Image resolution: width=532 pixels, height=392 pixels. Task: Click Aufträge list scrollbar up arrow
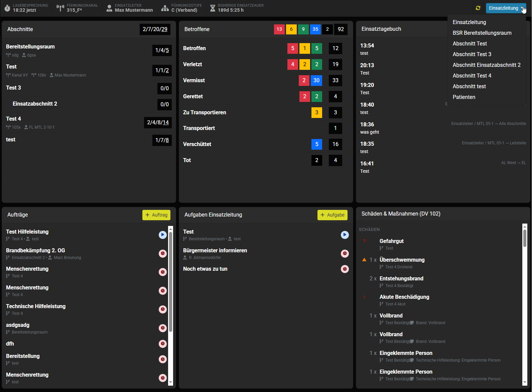(170, 229)
